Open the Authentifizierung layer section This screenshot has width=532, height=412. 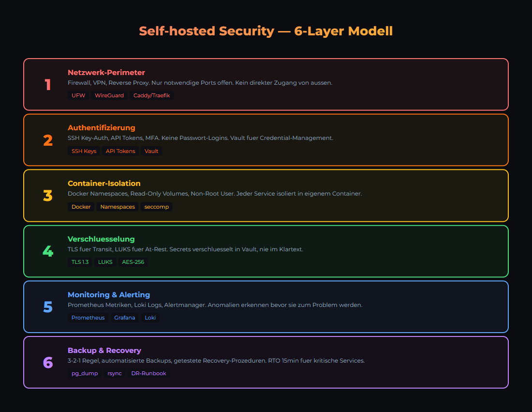(x=266, y=140)
